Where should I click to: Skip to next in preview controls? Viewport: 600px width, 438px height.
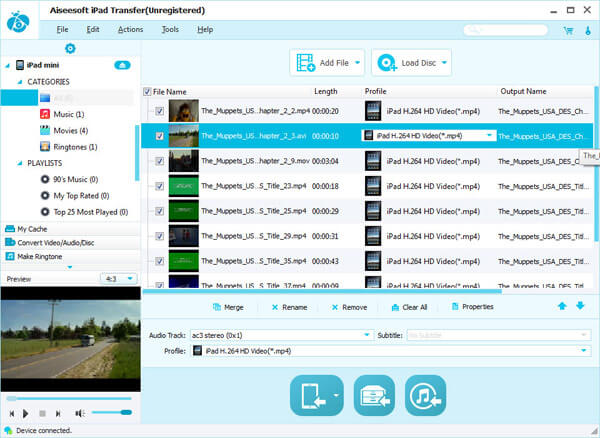(x=58, y=414)
